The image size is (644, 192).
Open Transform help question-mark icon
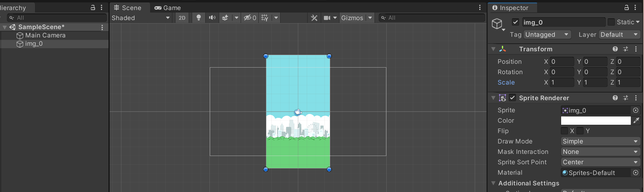pos(615,49)
